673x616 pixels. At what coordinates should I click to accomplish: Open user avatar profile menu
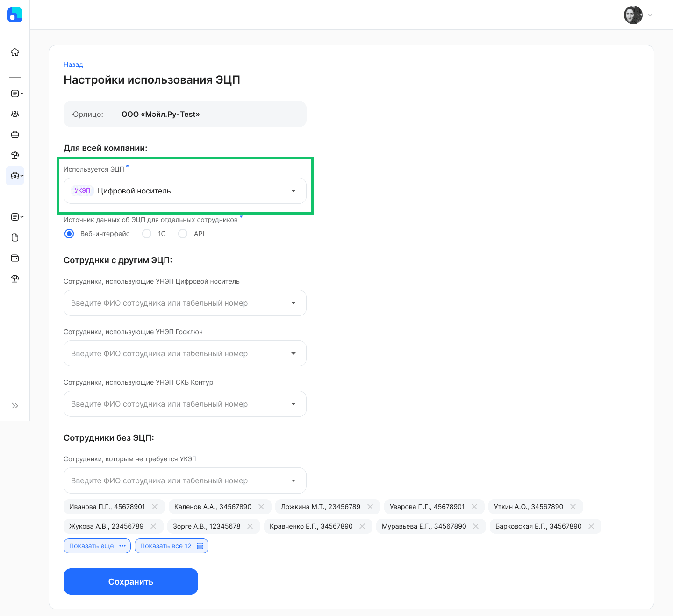pyautogui.click(x=633, y=15)
